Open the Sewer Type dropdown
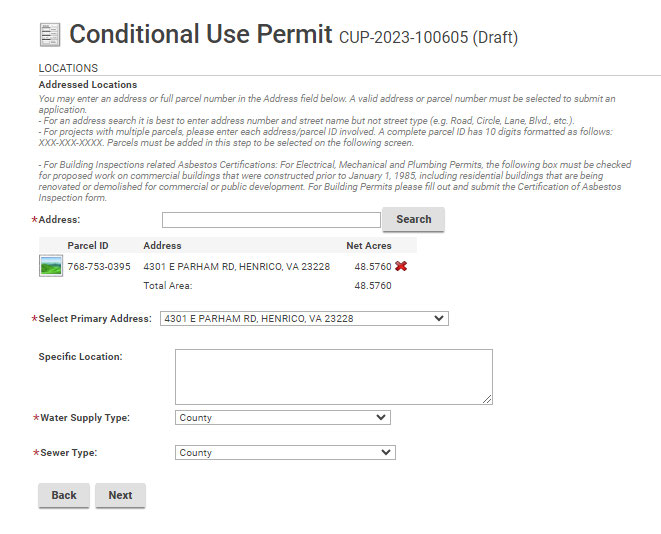 [x=285, y=453]
